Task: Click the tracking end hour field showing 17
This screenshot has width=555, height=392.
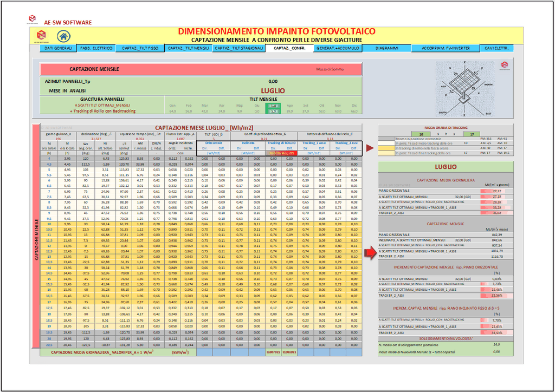Action: [472, 134]
